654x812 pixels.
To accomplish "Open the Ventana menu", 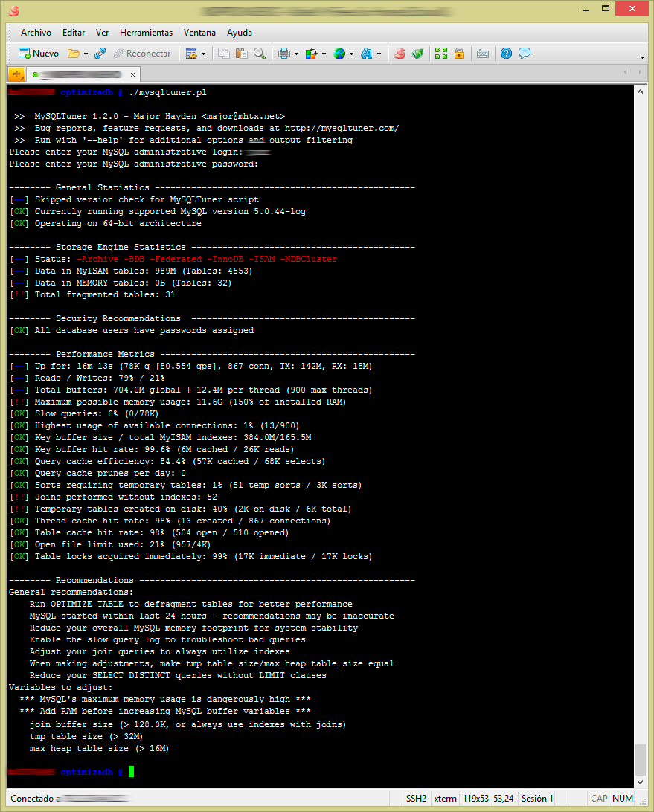I will [199, 33].
